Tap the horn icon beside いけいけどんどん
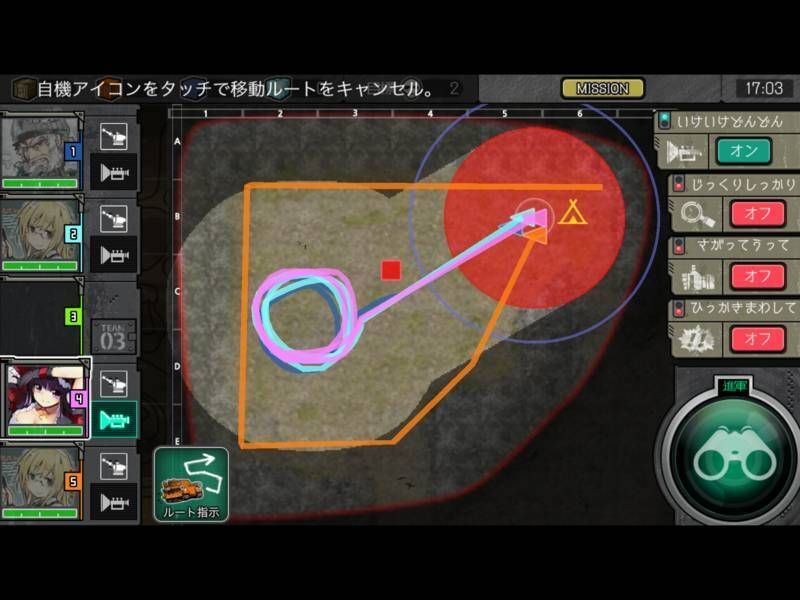This screenshot has height=600, width=800. (x=683, y=152)
